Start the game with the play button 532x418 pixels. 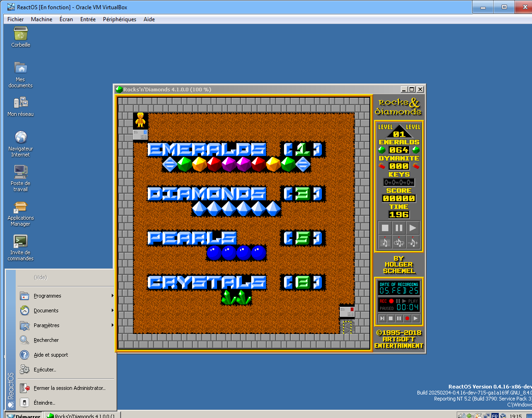click(412, 228)
